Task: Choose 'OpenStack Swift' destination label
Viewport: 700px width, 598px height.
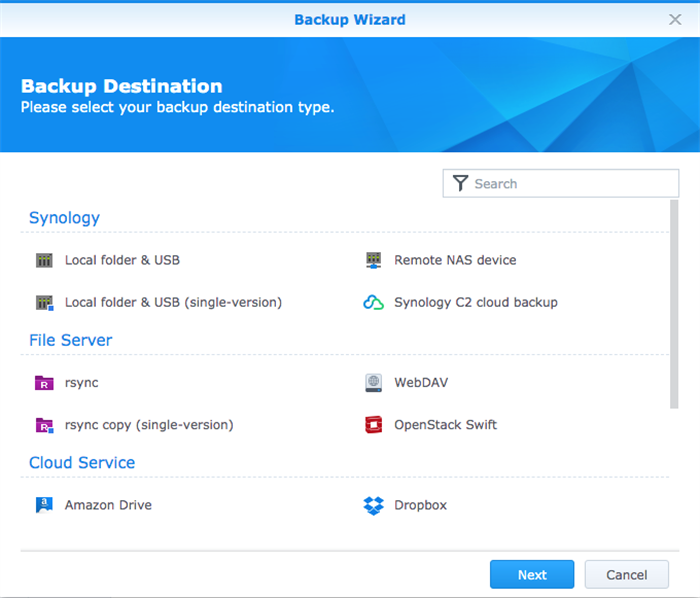Action: tap(445, 425)
